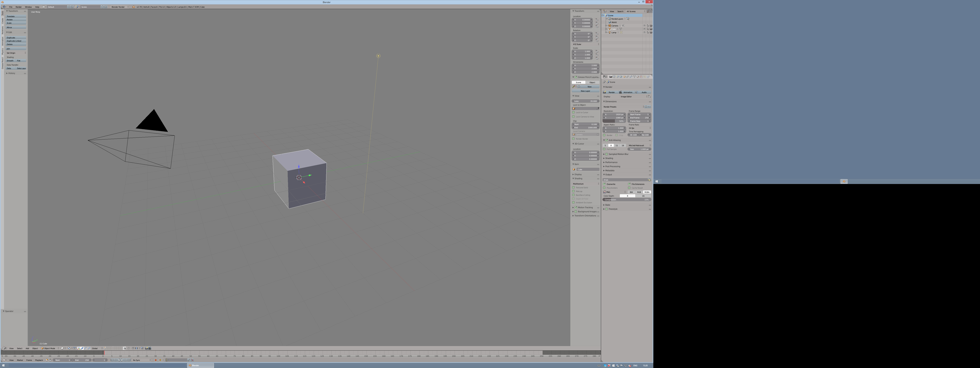The width and height of the screenshot is (980, 368).
Task: Open the Material properties tab icon
Action: [638, 76]
